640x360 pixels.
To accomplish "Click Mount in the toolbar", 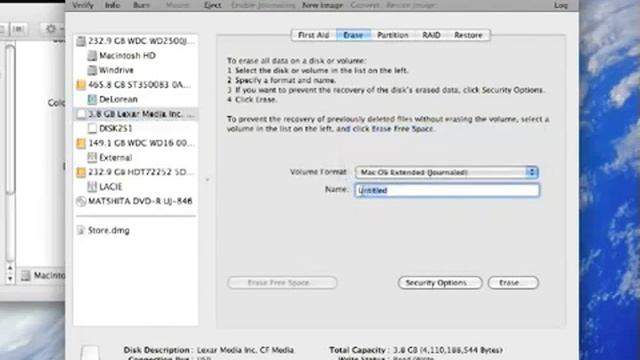I will click(178, 5).
